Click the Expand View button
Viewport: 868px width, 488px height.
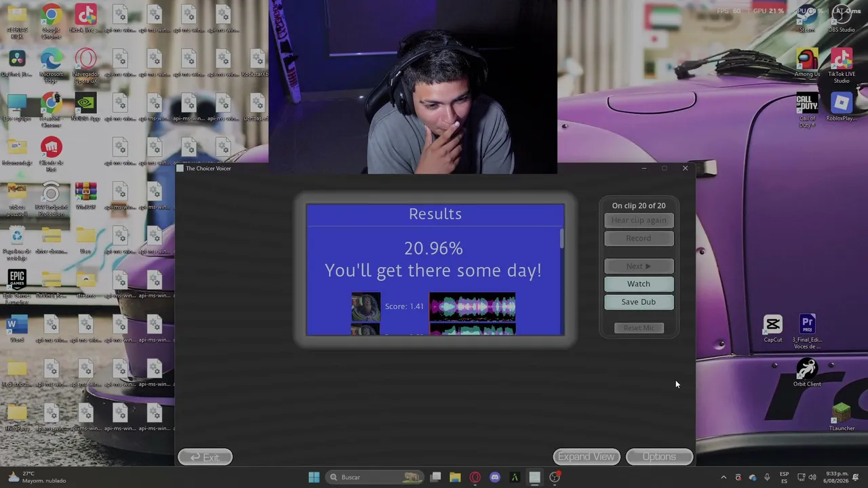point(587,457)
